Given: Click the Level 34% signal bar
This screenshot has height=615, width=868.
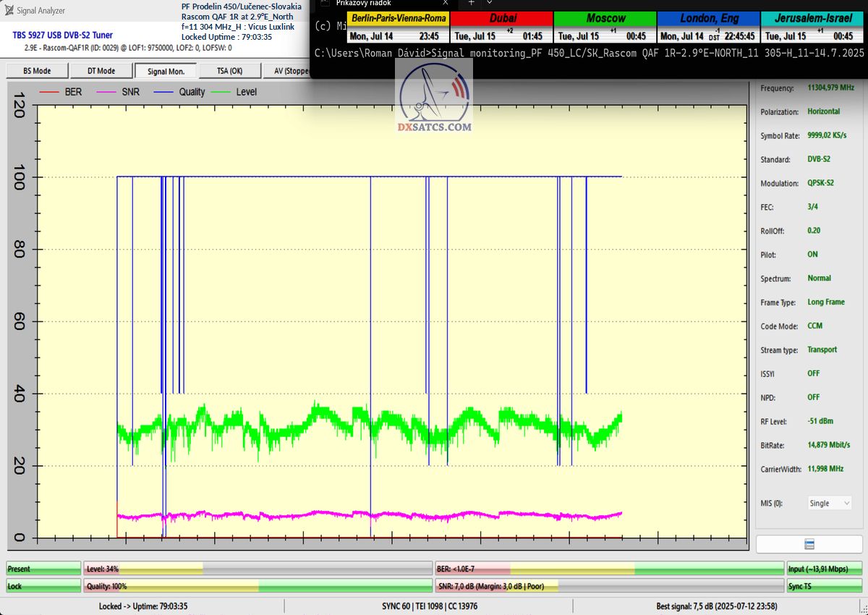Looking at the screenshot, I should click(x=258, y=569).
